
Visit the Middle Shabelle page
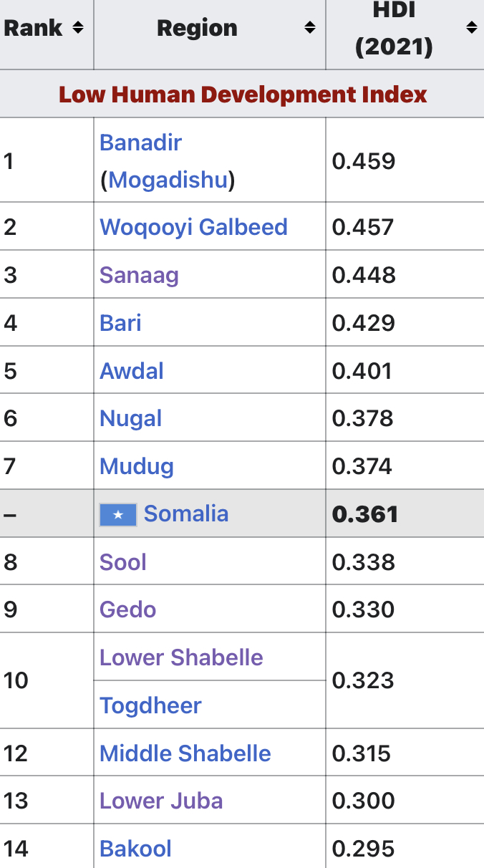tap(185, 753)
